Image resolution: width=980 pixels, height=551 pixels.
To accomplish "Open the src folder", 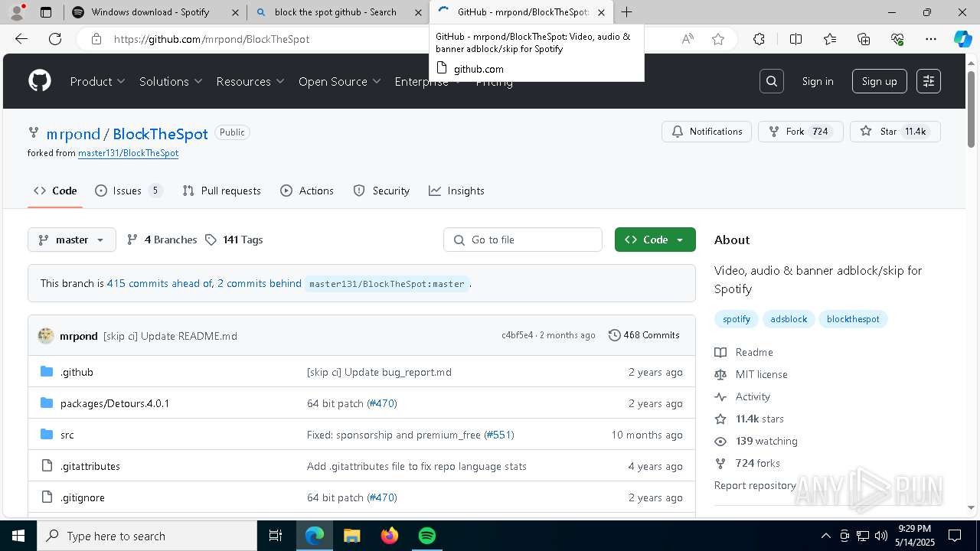I will (x=67, y=435).
